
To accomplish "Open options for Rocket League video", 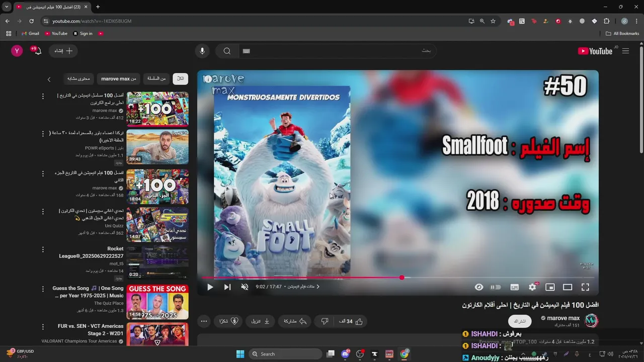I will pyautogui.click(x=43, y=249).
